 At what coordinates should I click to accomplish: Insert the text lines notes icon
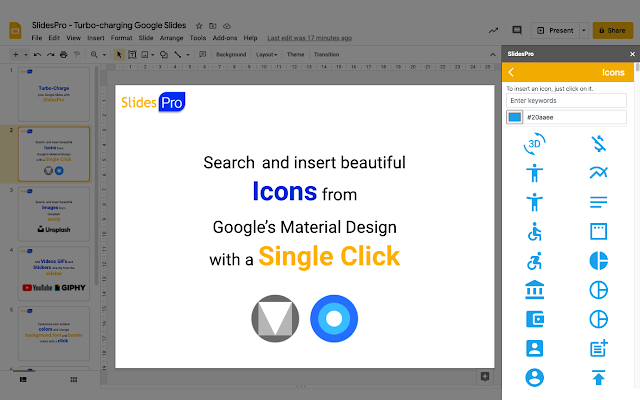[x=598, y=202]
